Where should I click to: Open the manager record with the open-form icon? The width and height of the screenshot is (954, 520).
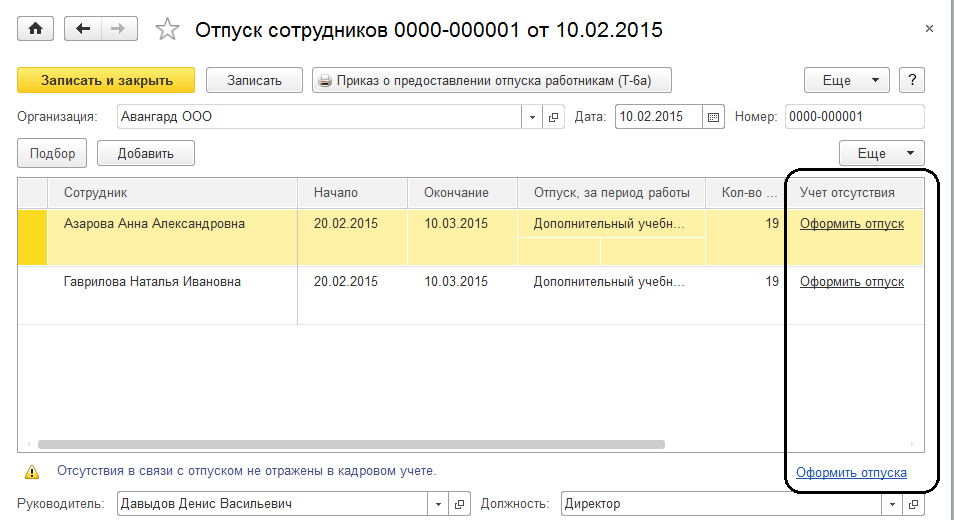coord(462,504)
